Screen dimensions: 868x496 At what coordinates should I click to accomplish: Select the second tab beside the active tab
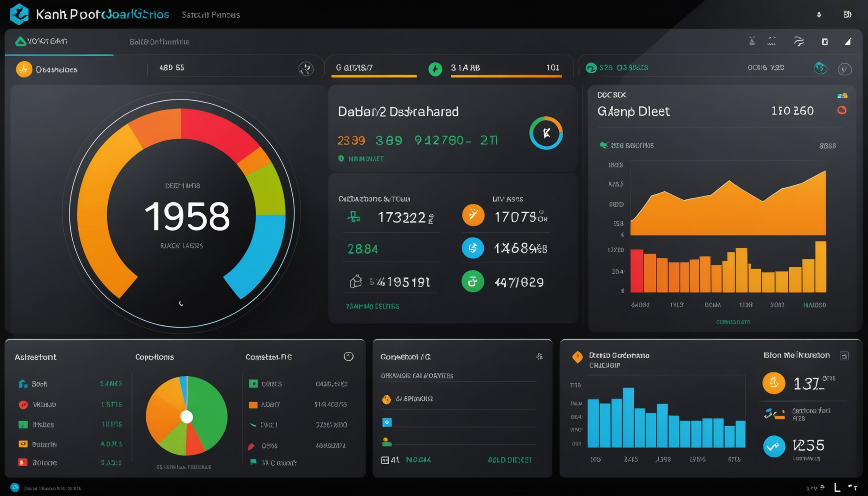159,42
